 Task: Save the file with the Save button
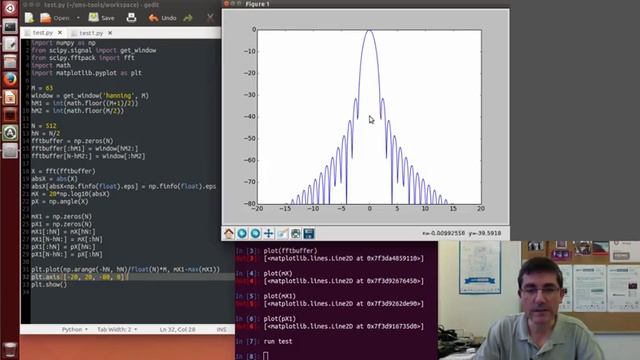tap(102, 18)
